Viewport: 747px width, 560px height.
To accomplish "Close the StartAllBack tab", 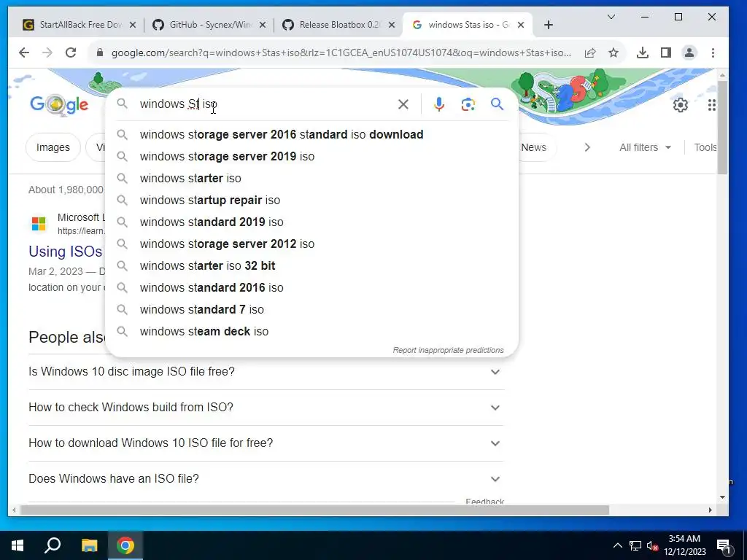I will [x=133, y=25].
